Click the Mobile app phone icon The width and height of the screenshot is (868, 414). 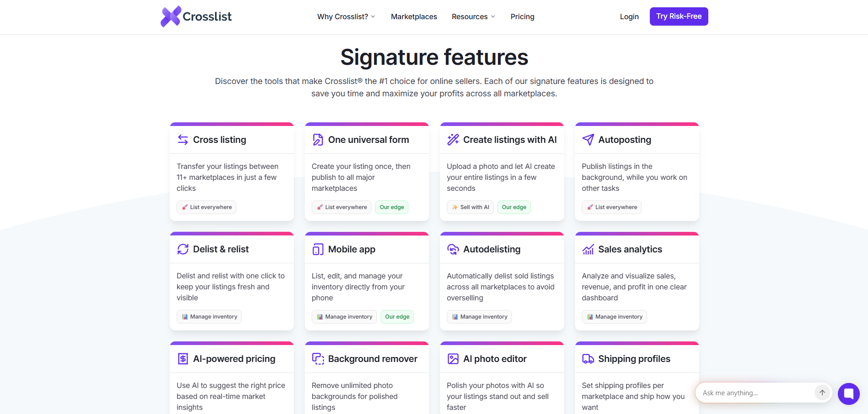coord(318,249)
